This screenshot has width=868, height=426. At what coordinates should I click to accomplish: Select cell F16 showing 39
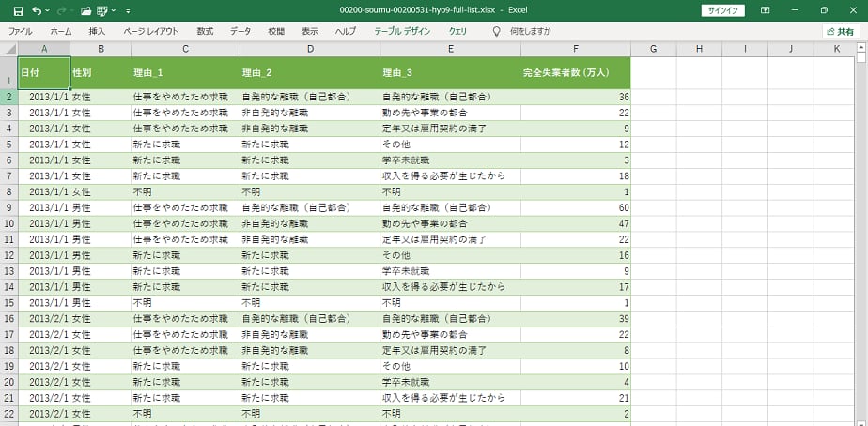pyautogui.click(x=576, y=319)
